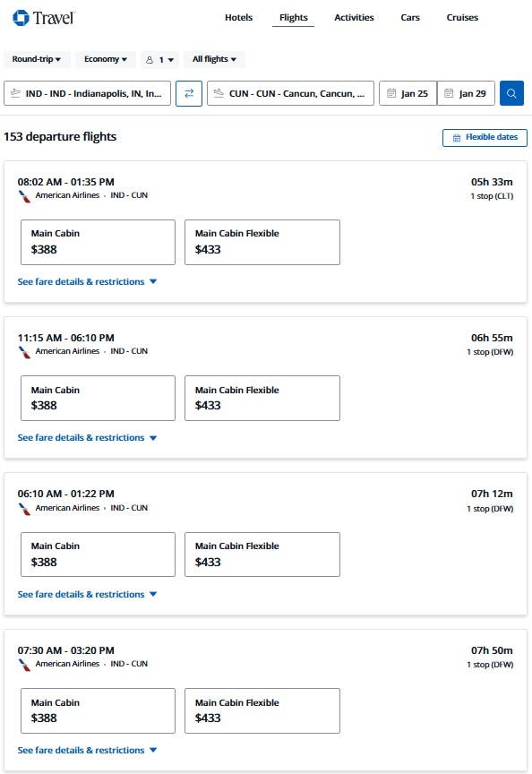Image resolution: width=532 pixels, height=774 pixels.
Task: Click the blue search magnifier icon
Action: pos(511,93)
